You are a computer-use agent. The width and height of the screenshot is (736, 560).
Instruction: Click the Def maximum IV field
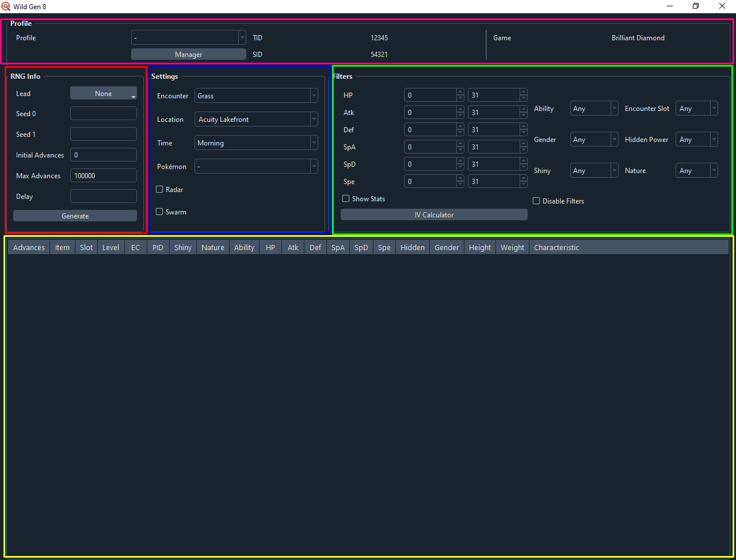[x=498, y=130]
